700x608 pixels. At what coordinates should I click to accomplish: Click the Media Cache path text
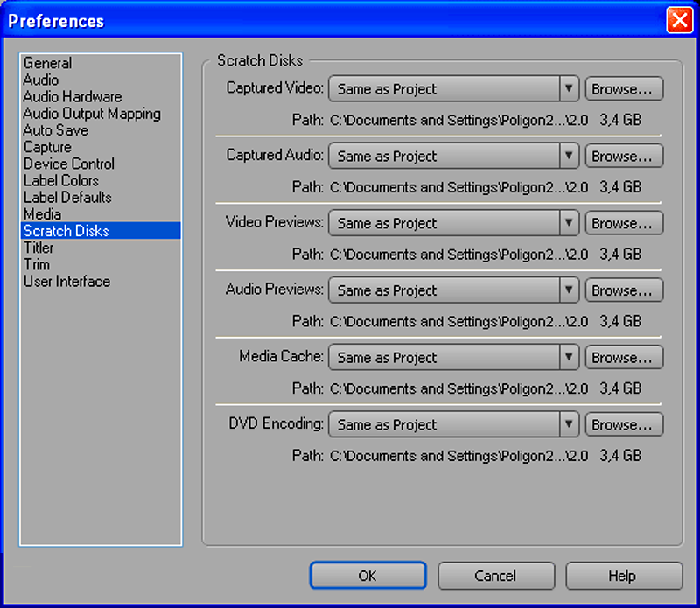click(x=458, y=388)
